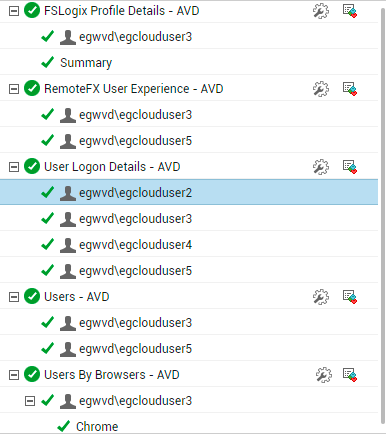Viewport: 386px width, 434px height.
Task: Click green status icon of User Logon Details
Action: click(x=32, y=167)
